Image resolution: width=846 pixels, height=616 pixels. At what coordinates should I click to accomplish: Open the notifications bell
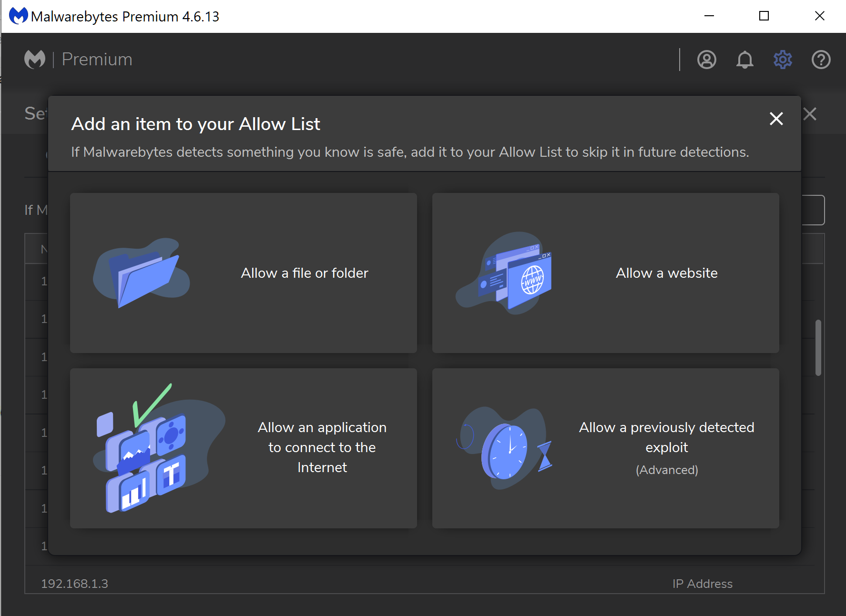click(745, 60)
